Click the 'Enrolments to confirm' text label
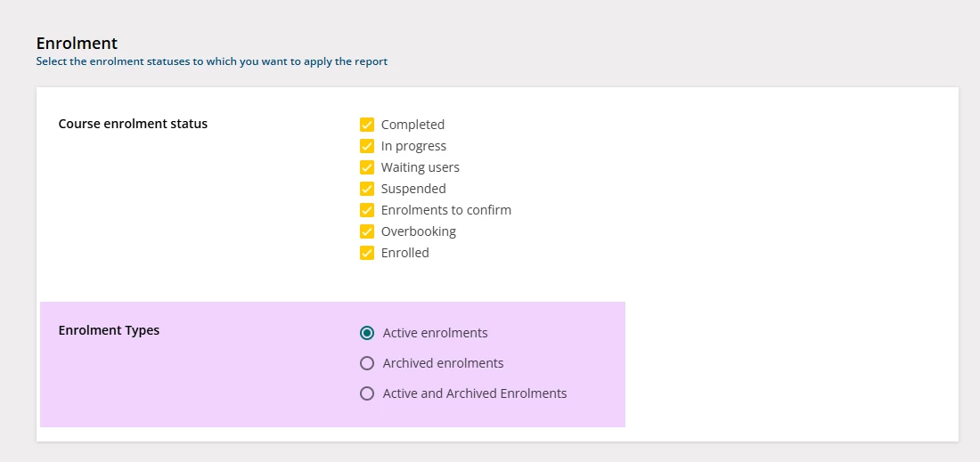Screen dimensions: 980x462 (x=445, y=210)
